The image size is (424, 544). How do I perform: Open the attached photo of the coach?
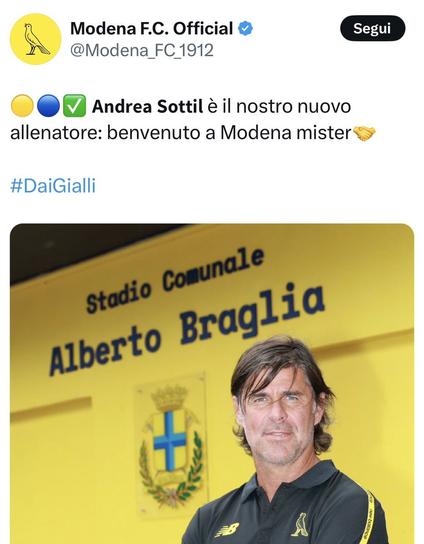(x=212, y=384)
